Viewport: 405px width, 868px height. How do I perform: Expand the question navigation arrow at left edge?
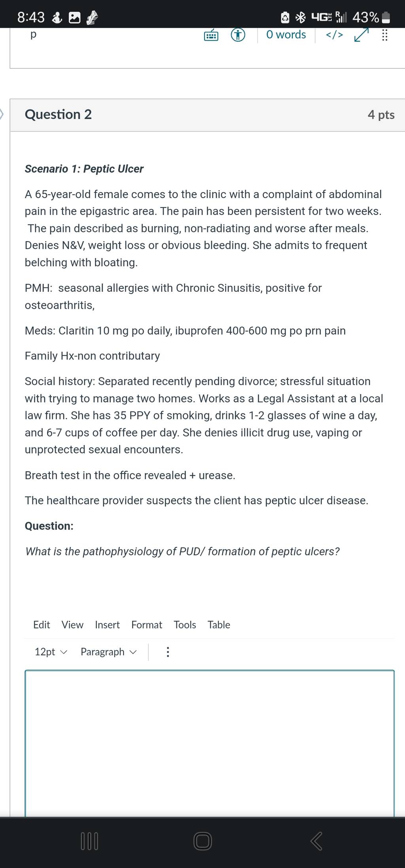(2, 115)
